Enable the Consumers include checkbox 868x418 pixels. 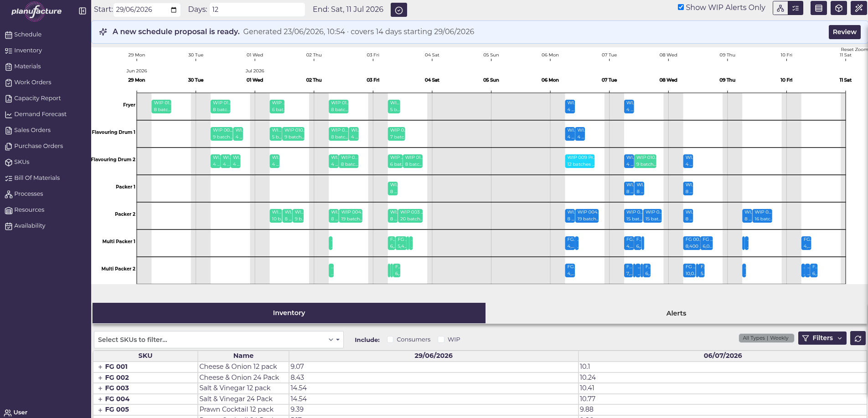pyautogui.click(x=390, y=339)
